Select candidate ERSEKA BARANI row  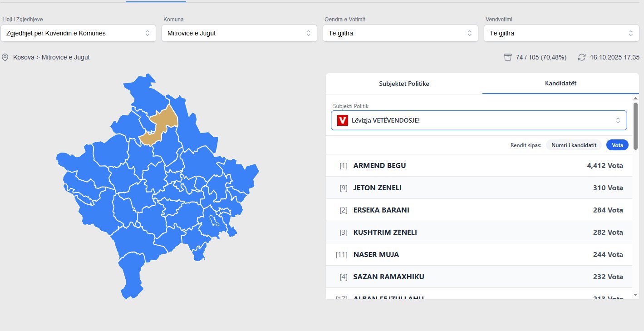coord(479,210)
